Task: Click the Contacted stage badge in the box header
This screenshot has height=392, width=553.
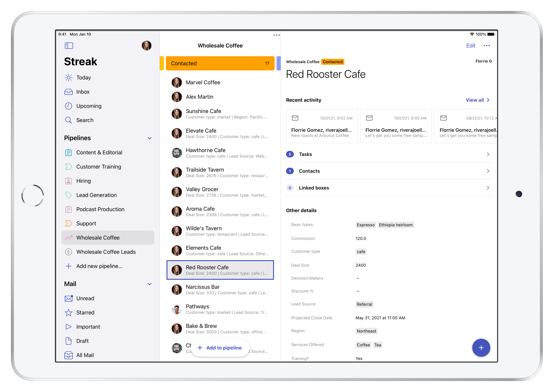Action: pyautogui.click(x=332, y=62)
